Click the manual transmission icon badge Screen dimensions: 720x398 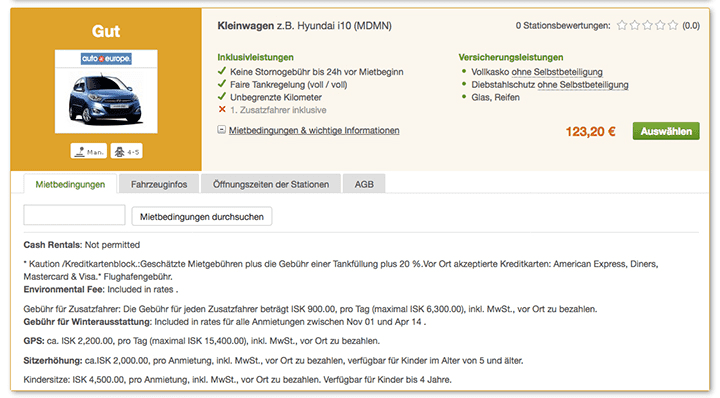[x=89, y=151]
